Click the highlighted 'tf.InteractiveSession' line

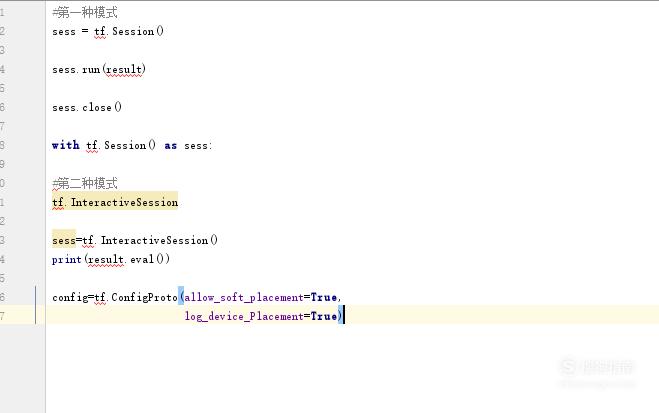pos(115,203)
